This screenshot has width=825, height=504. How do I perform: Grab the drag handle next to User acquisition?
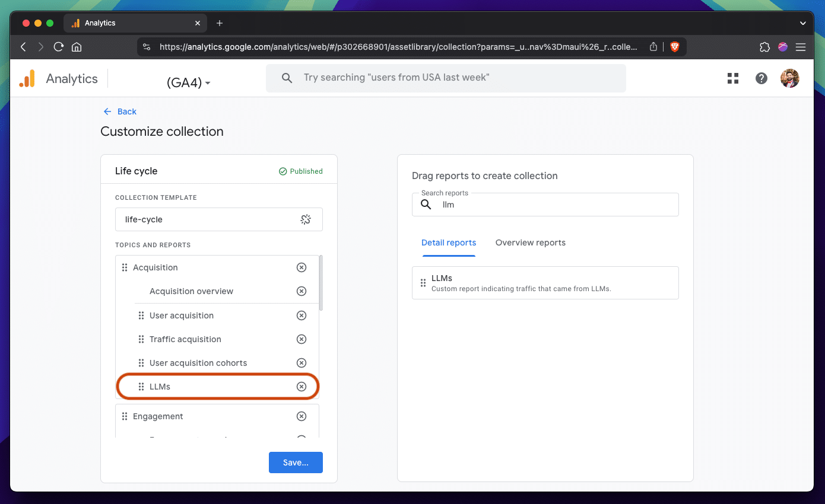pos(141,315)
